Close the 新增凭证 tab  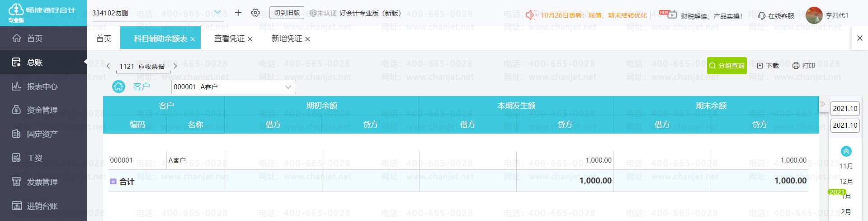307,39
